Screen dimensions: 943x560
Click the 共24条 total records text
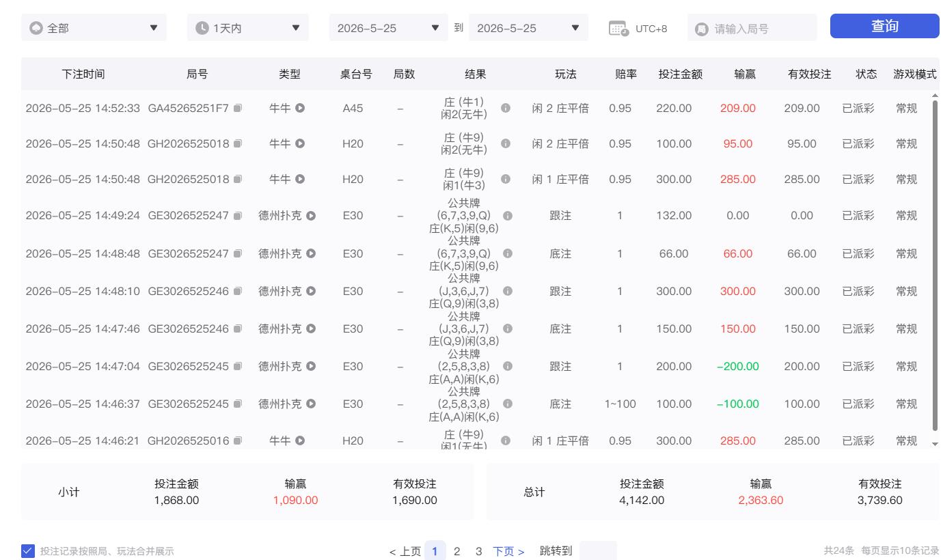838,550
